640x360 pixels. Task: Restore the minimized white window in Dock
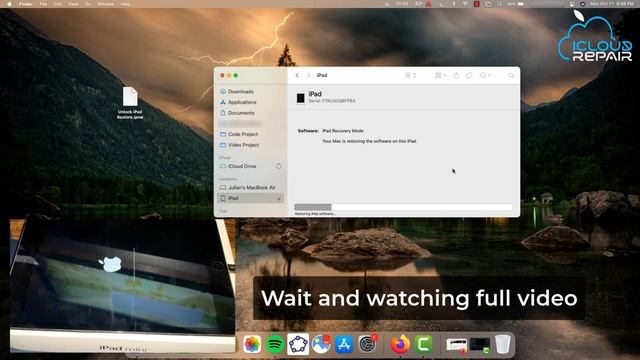(x=456, y=345)
